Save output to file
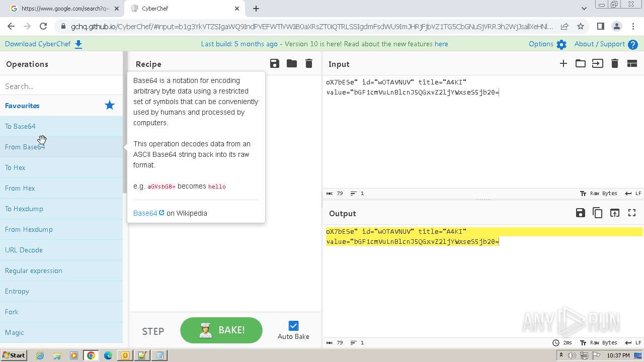The height and width of the screenshot is (362, 644). tap(581, 213)
